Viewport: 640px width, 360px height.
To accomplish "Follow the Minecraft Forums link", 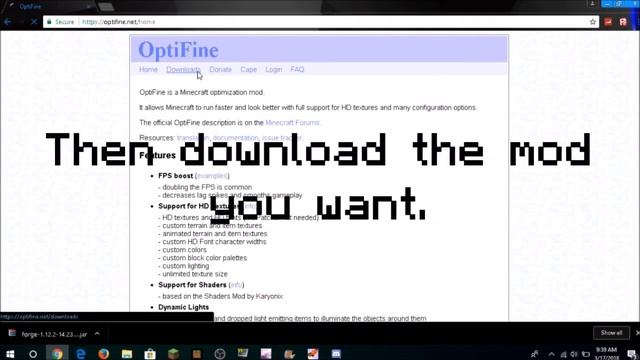I will click(x=292, y=122).
